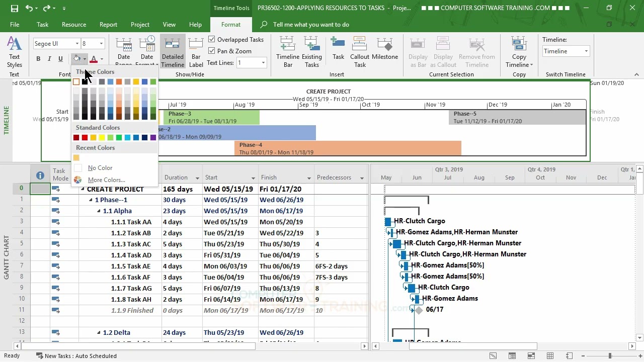This screenshot has height=362, width=644.
Task: Apply Underline formatting
Action: click(60, 59)
